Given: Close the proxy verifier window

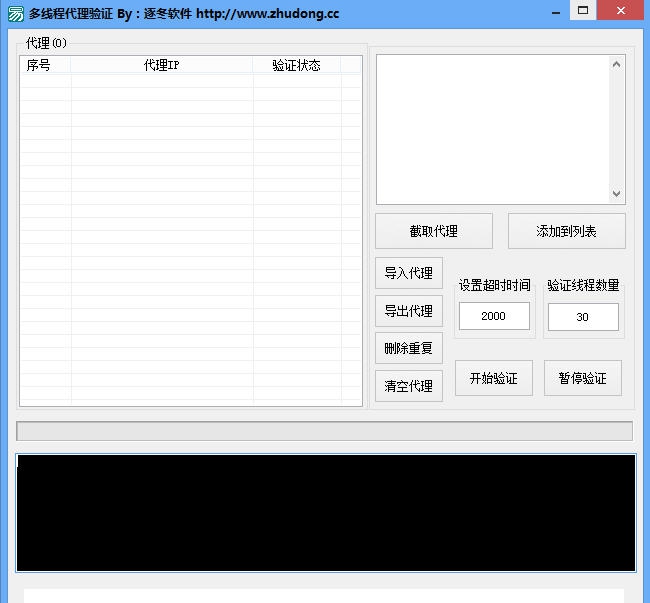Looking at the screenshot, I should 621,10.
